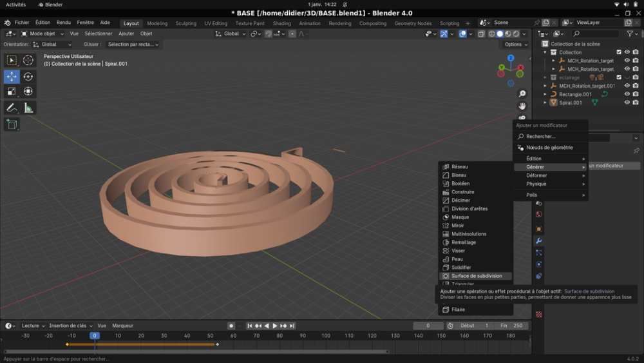The image size is (644, 363).
Task: Select Surface de subdivision modifier
Action: (476, 276)
